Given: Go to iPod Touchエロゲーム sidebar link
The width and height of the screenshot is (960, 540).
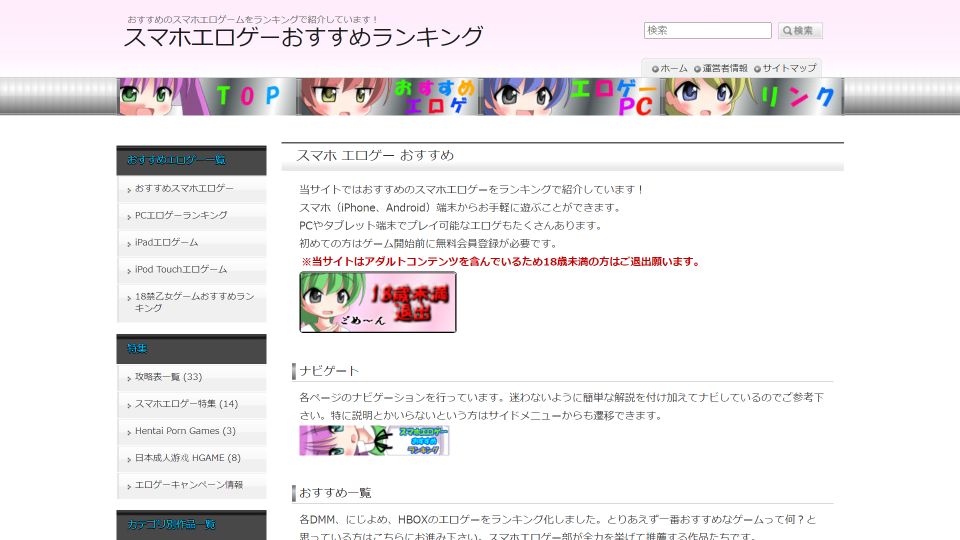Looking at the screenshot, I should click(181, 269).
